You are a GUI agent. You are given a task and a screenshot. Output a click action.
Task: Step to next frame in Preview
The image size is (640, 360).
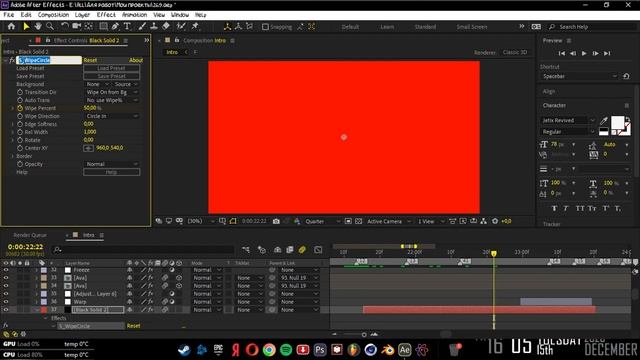click(596, 53)
